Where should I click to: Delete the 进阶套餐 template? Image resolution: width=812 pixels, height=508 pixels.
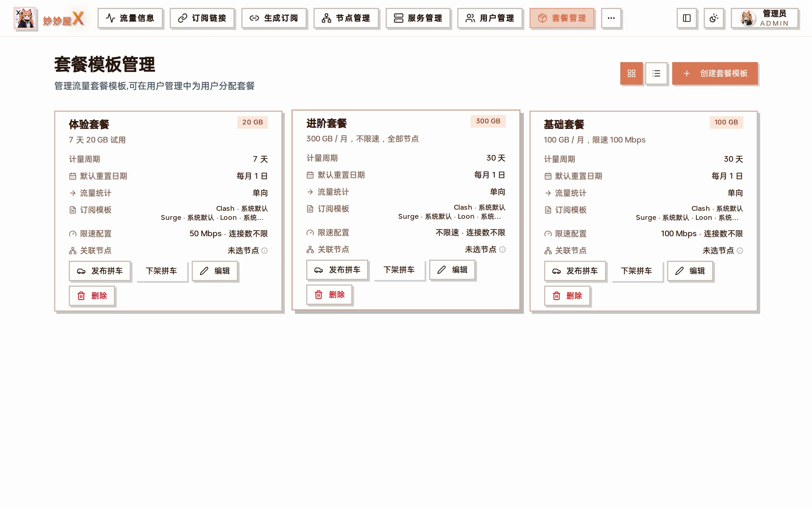(x=329, y=295)
